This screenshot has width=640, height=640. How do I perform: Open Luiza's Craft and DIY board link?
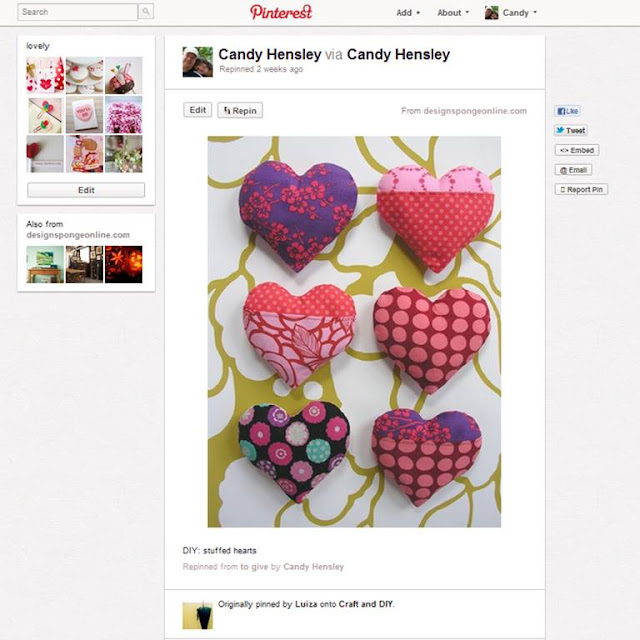point(366,604)
